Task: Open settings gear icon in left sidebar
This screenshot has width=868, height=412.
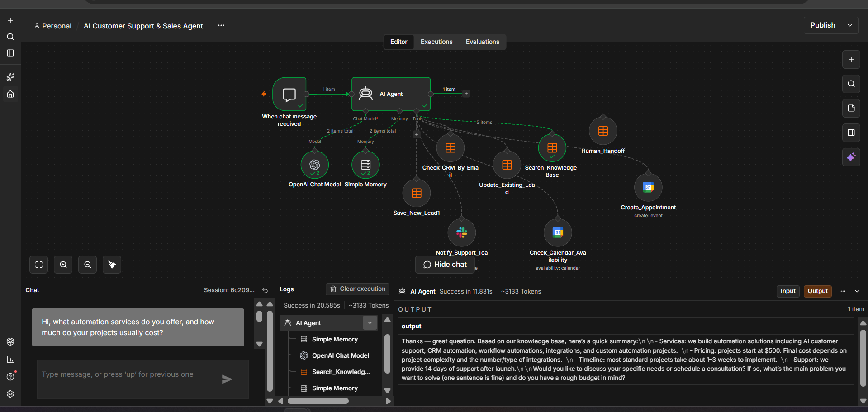Action: pyautogui.click(x=10, y=394)
